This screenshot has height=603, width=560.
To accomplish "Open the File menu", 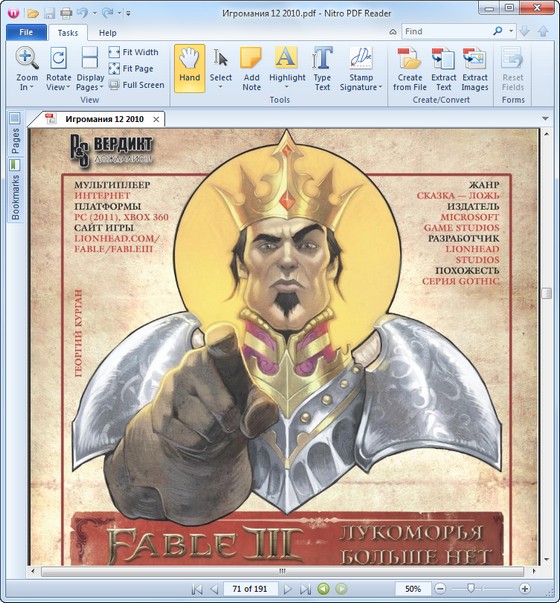I will (x=26, y=32).
